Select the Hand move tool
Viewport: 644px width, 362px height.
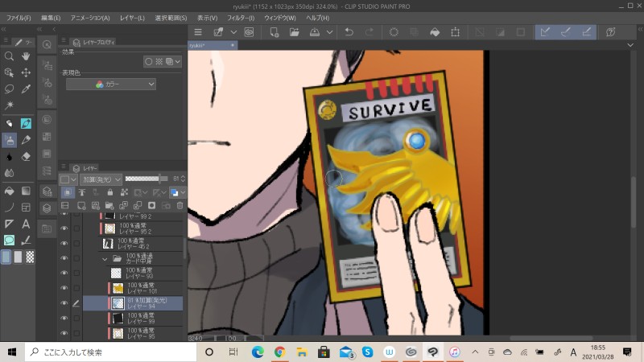tap(26, 56)
